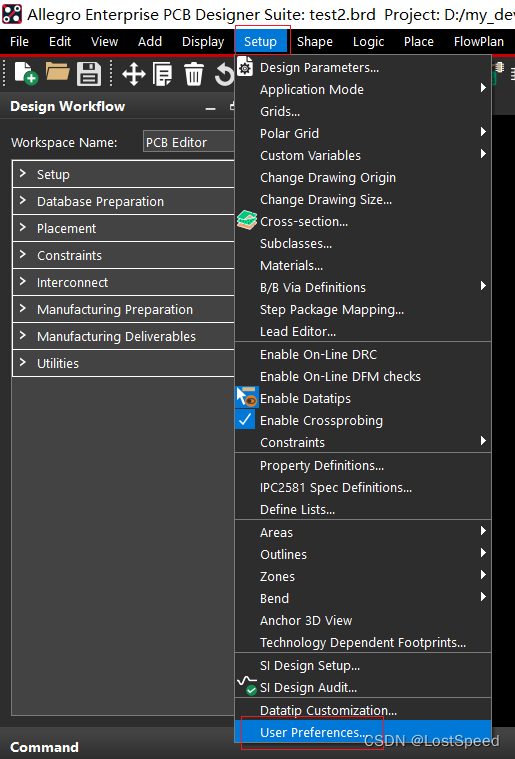515x759 pixels.
Task: Select Anchor 3D View entry
Action: pos(363,621)
